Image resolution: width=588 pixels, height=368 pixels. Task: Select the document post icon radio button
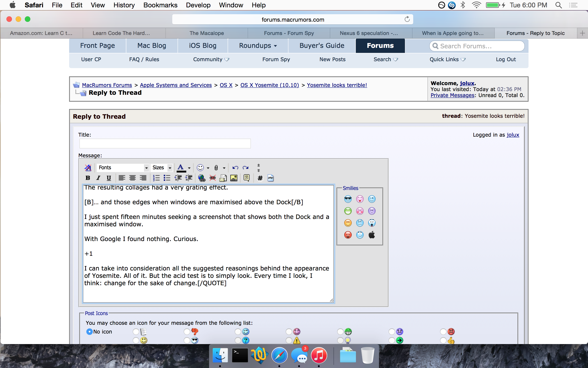(x=136, y=331)
